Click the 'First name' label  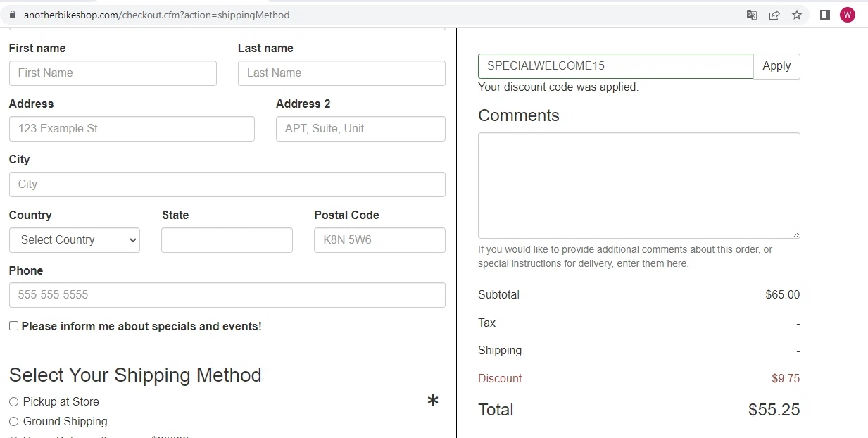[37, 48]
